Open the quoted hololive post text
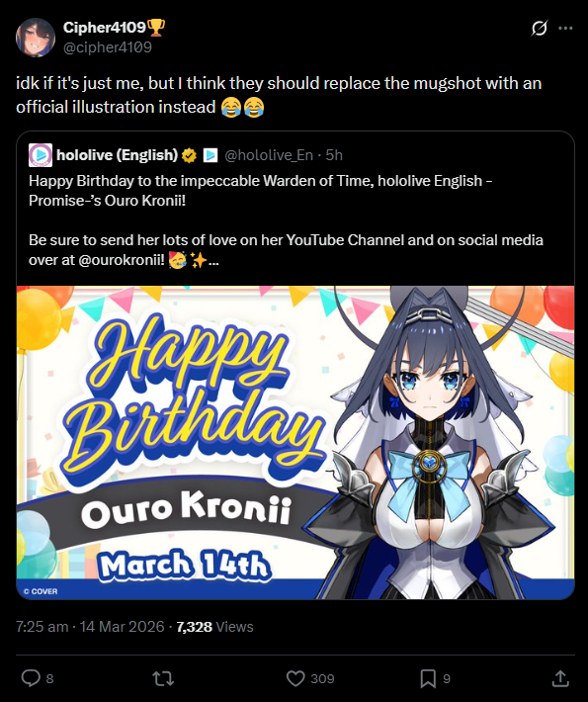588x702 pixels. pos(286,219)
